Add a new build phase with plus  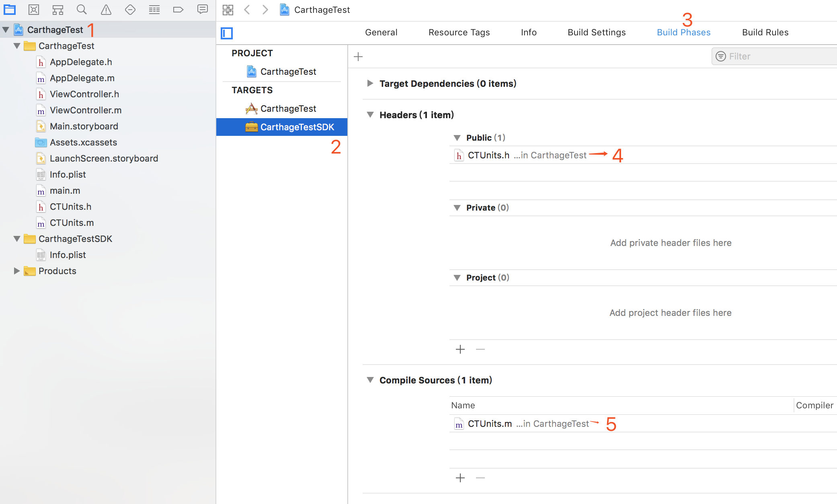point(358,57)
